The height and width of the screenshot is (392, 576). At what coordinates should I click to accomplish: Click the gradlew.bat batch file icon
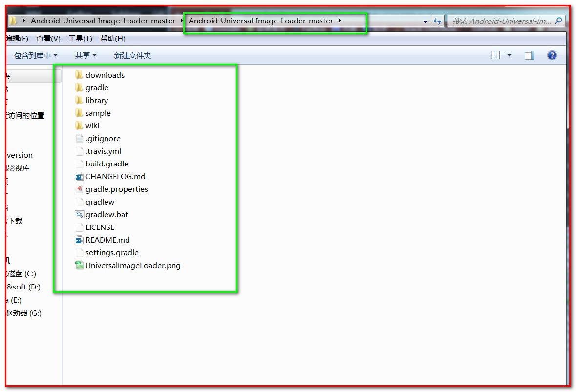coord(79,215)
